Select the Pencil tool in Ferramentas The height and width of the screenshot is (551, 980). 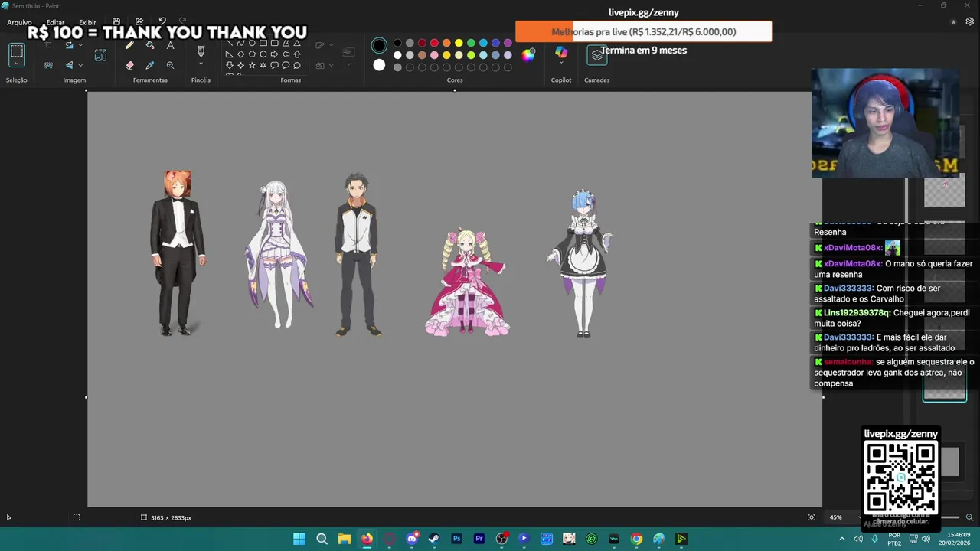129,46
